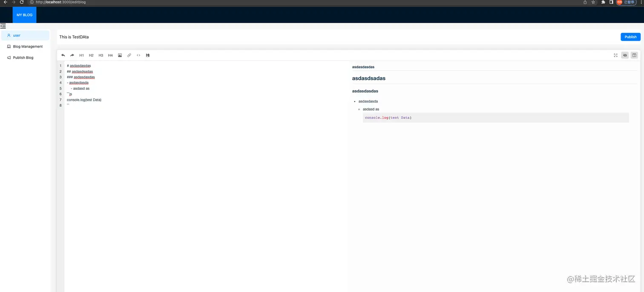Open the user menu item in sidebar

(x=26, y=35)
